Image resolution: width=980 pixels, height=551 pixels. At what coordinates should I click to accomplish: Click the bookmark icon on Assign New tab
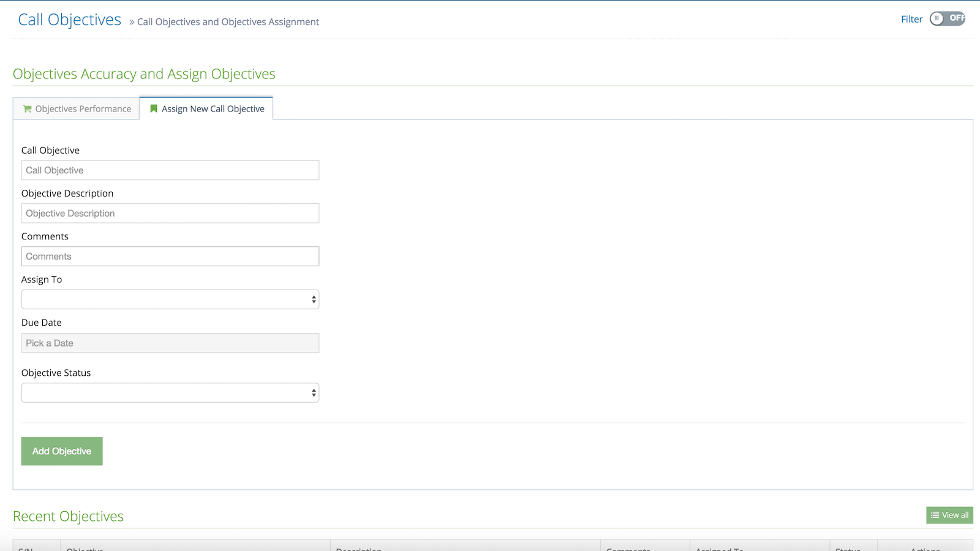pyautogui.click(x=154, y=108)
